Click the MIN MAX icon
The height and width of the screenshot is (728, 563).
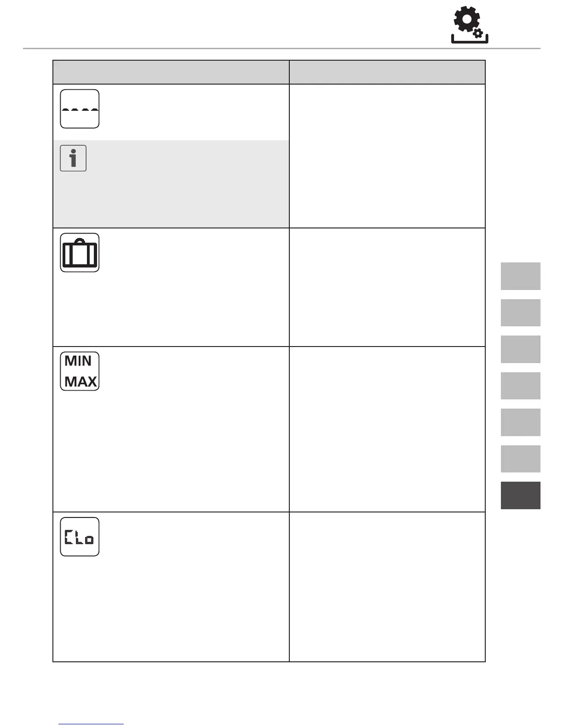pyautogui.click(x=80, y=371)
